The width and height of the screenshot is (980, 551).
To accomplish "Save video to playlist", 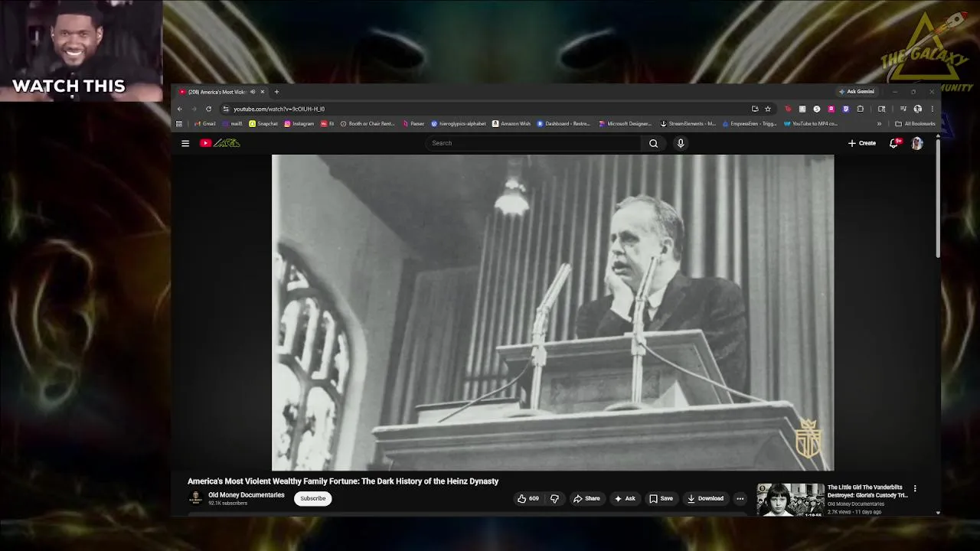I will click(x=661, y=498).
